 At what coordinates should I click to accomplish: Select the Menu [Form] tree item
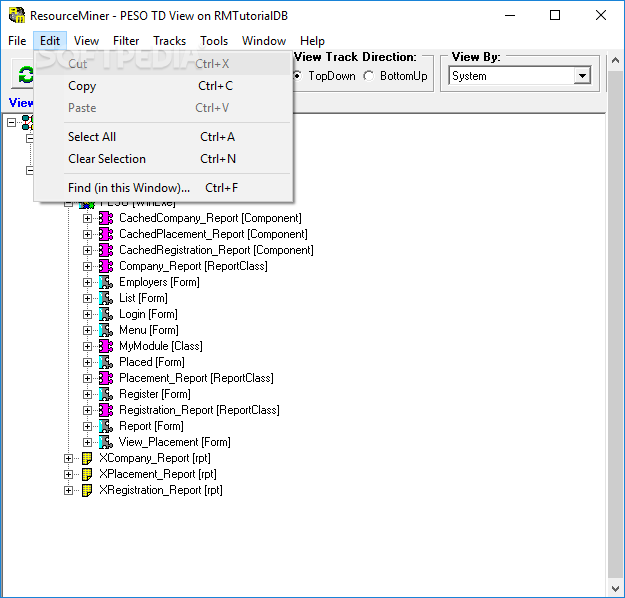pos(149,330)
